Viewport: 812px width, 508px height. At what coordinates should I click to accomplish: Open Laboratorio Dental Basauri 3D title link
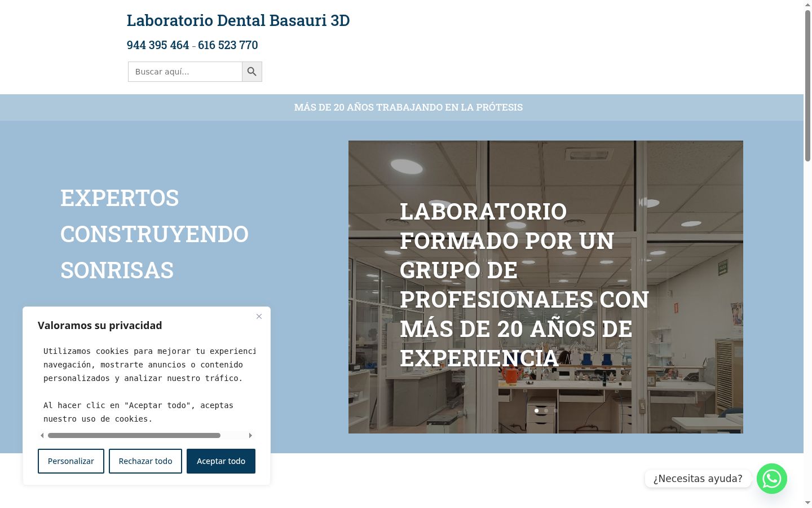[238, 20]
